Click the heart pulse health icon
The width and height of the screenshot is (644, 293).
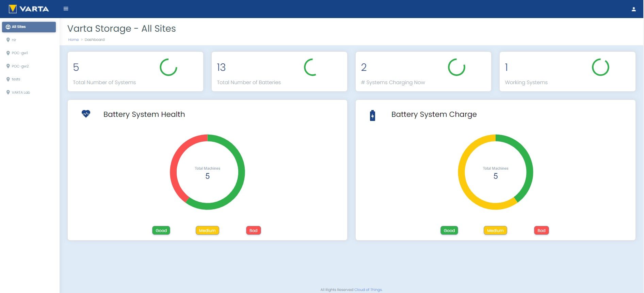(x=86, y=114)
